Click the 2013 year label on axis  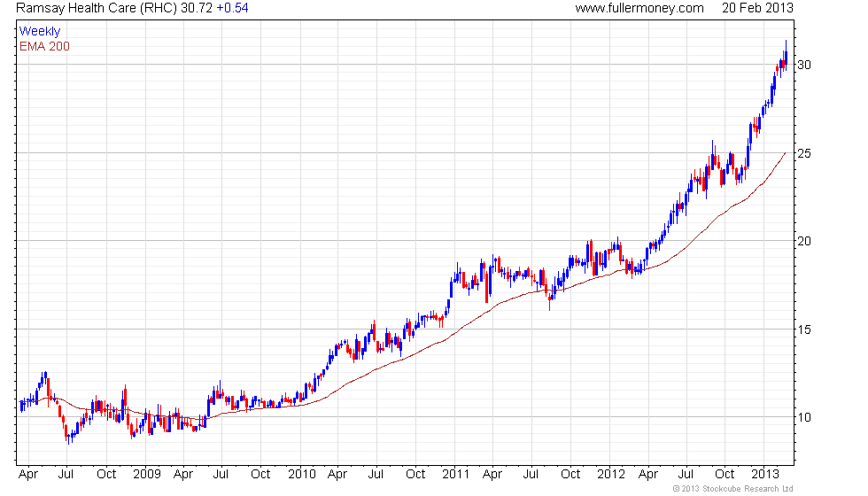tap(765, 475)
